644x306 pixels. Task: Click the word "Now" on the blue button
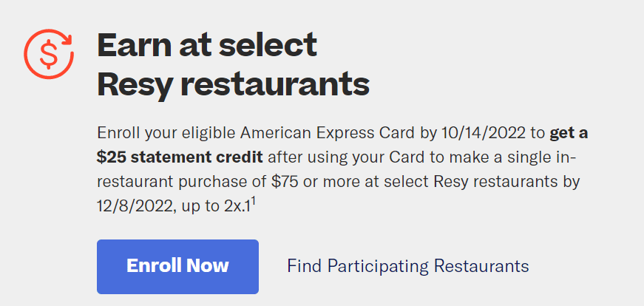click(x=208, y=266)
